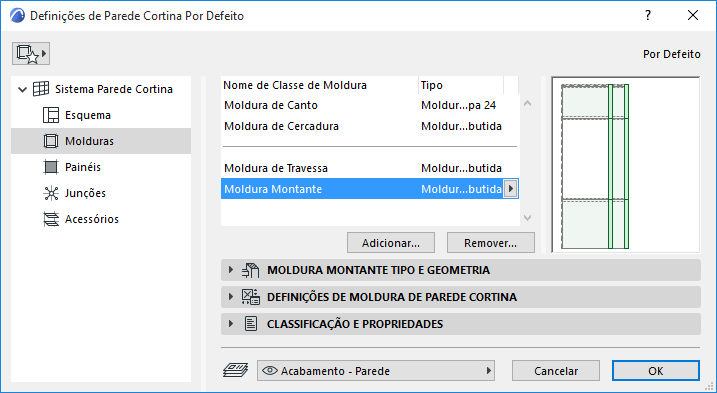Expand Definições de Moldura de Parede Cortina section

(231, 297)
